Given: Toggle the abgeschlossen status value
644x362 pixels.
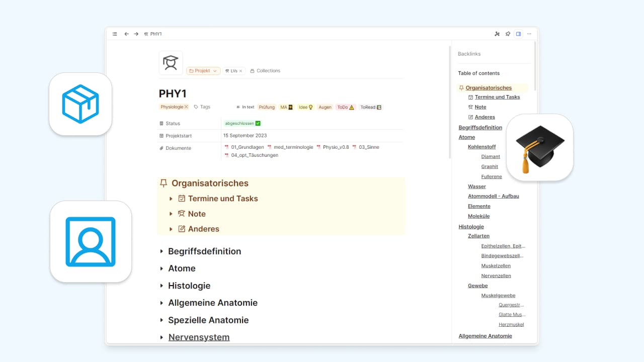Looking at the screenshot, I should coord(243,123).
